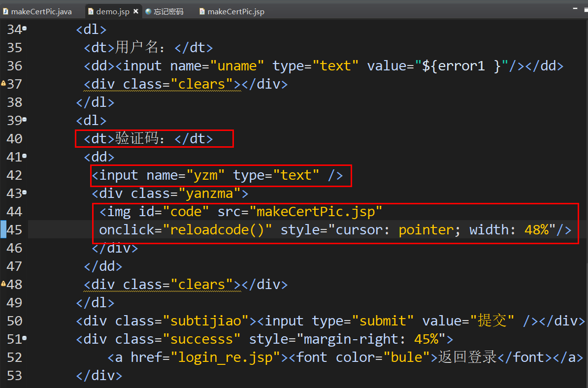Click the word pointer; in the style attribute
Viewport: 588px width, 388px height.
point(429,230)
